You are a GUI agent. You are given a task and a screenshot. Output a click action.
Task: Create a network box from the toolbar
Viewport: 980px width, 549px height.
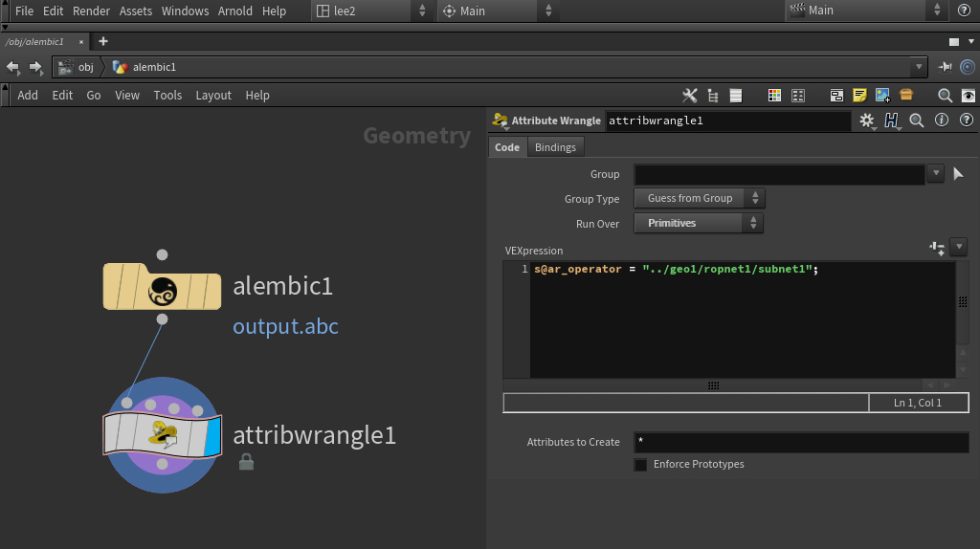point(836,96)
